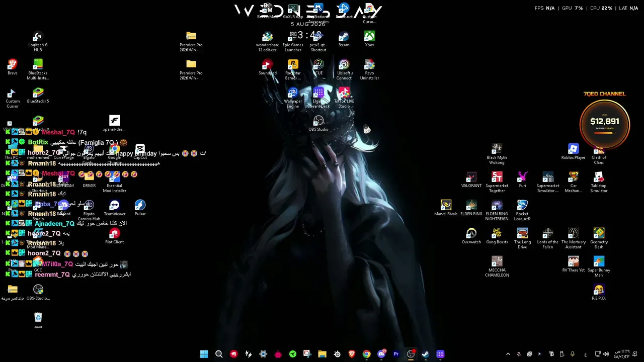The image size is (644, 362).
Task: Select the Riot Client desktop icon
Action: [x=115, y=236]
